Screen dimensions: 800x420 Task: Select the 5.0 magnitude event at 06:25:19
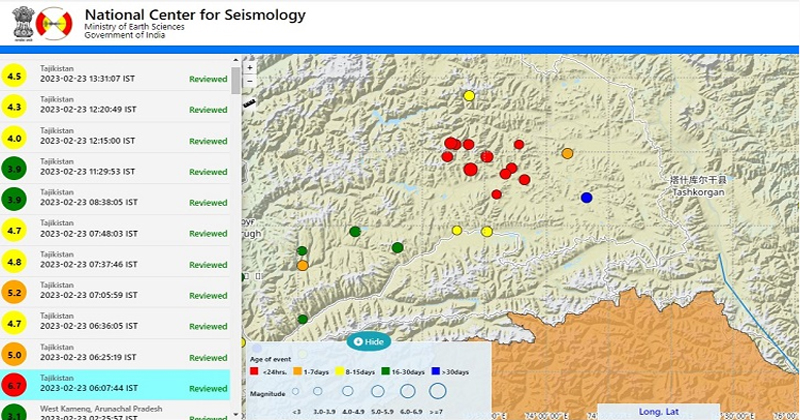(x=115, y=353)
